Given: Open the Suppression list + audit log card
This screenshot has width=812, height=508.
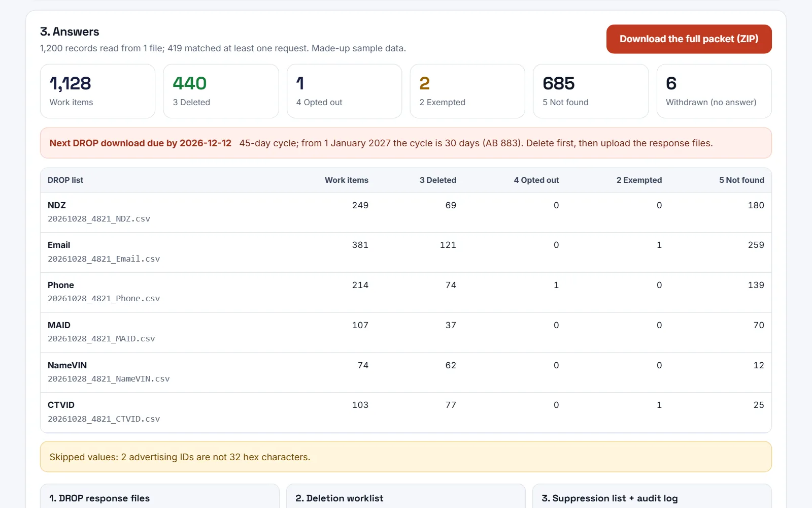Looking at the screenshot, I should (652, 496).
